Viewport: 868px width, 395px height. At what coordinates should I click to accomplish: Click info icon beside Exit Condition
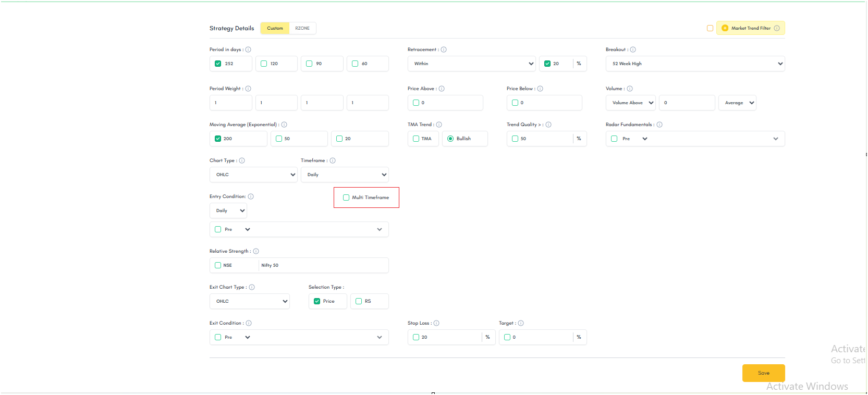(x=249, y=323)
